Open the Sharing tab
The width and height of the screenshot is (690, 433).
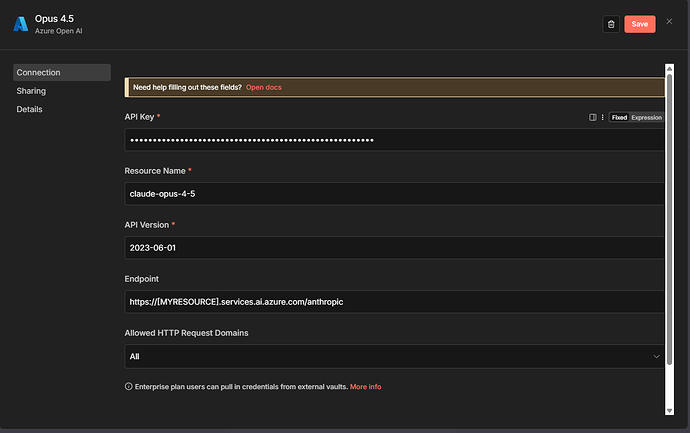tap(31, 91)
